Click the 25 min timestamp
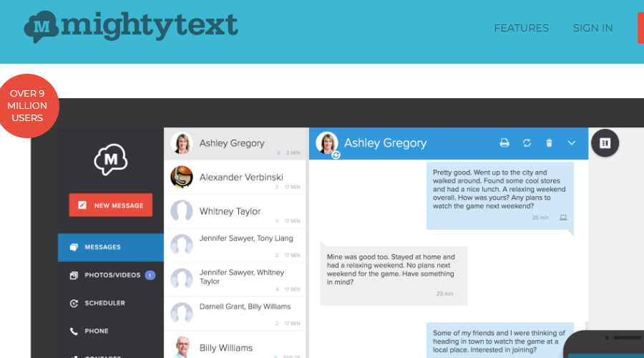 pyautogui.click(x=540, y=218)
